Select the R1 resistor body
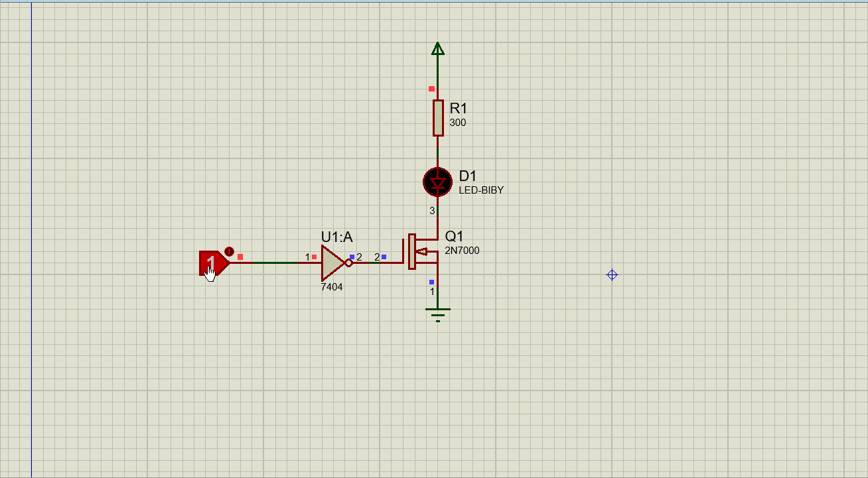The width and height of the screenshot is (868, 478). point(438,118)
